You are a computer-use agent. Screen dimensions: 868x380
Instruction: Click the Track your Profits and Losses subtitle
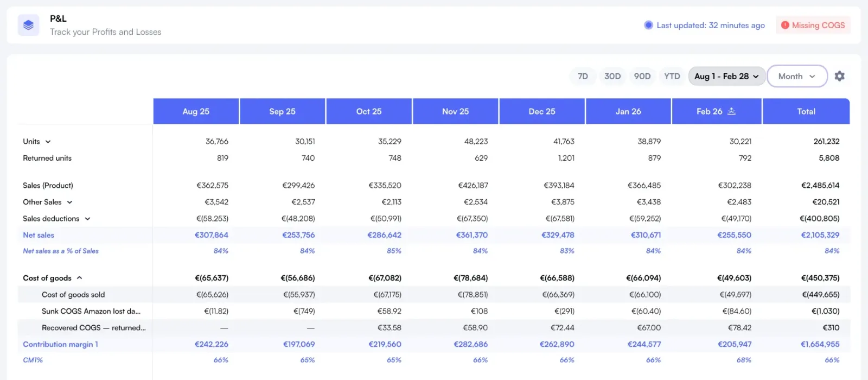[x=106, y=32]
